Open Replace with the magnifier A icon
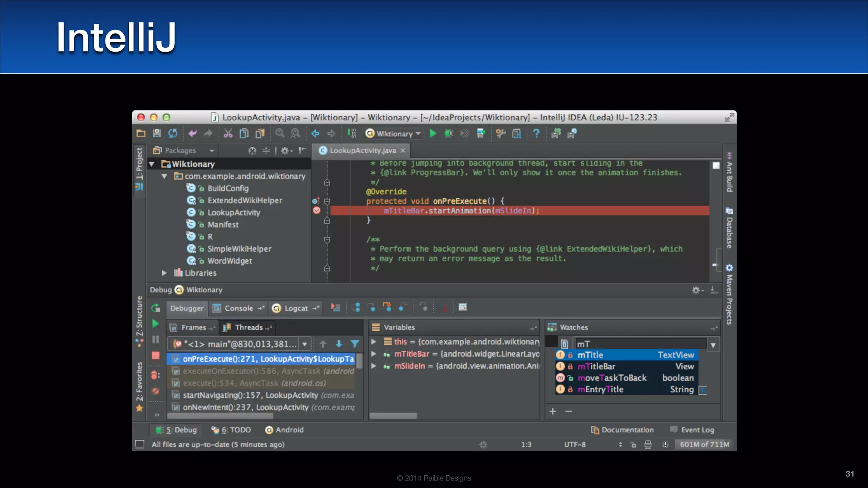 pos(295,134)
